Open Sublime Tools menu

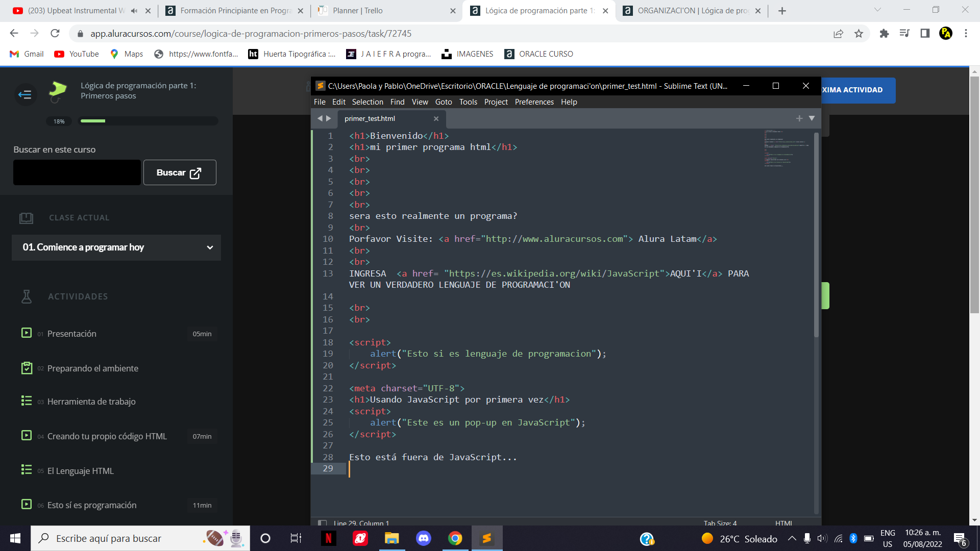[468, 102]
